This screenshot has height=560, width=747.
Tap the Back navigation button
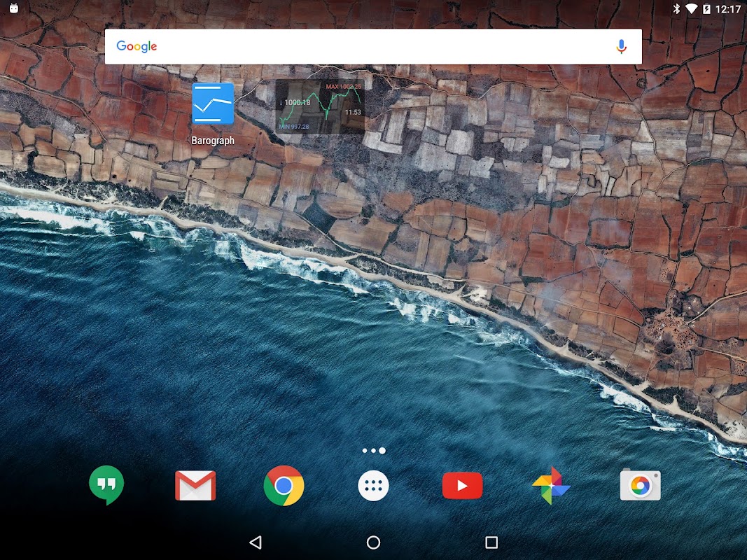256,542
